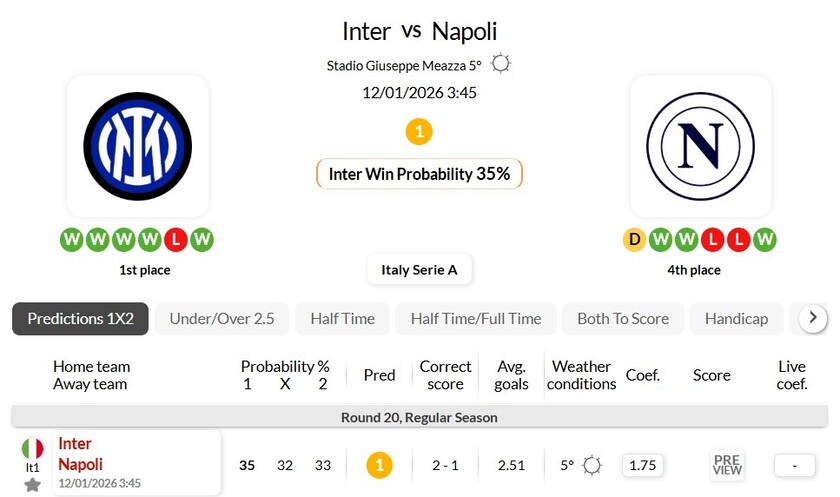The image size is (840, 497).
Task: Switch to the Under/Over 2.5 tab
Action: pos(222,319)
